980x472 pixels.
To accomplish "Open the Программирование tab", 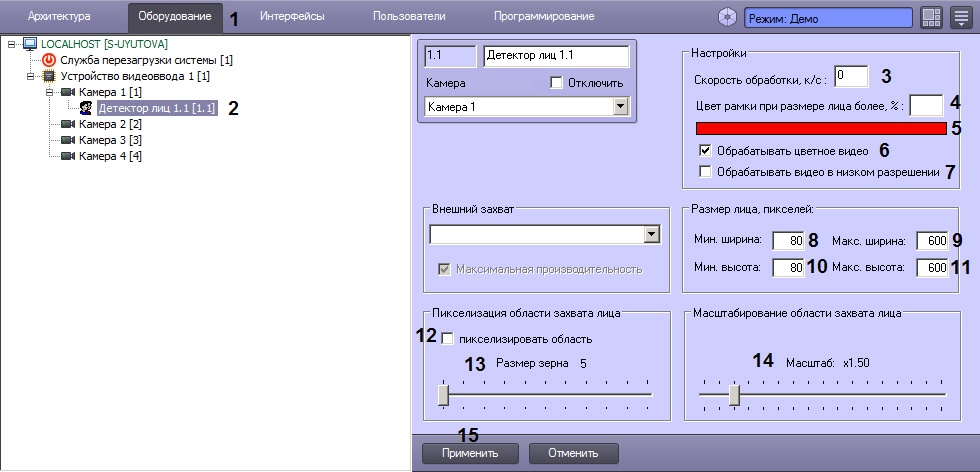I will point(543,17).
